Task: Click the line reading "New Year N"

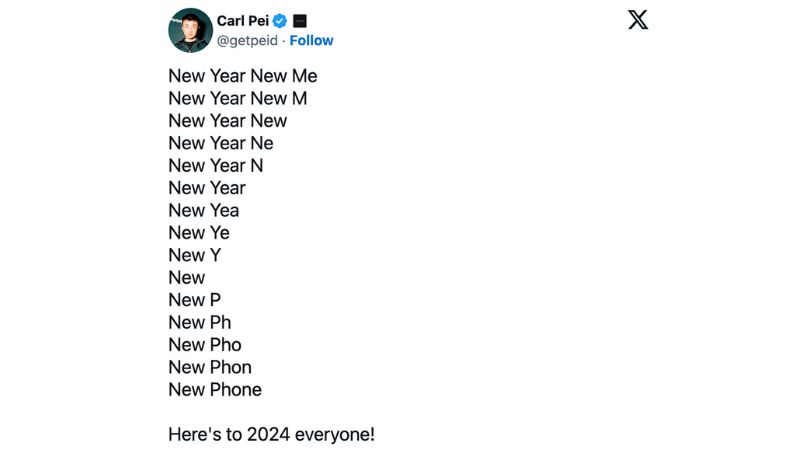Action: tap(215, 166)
